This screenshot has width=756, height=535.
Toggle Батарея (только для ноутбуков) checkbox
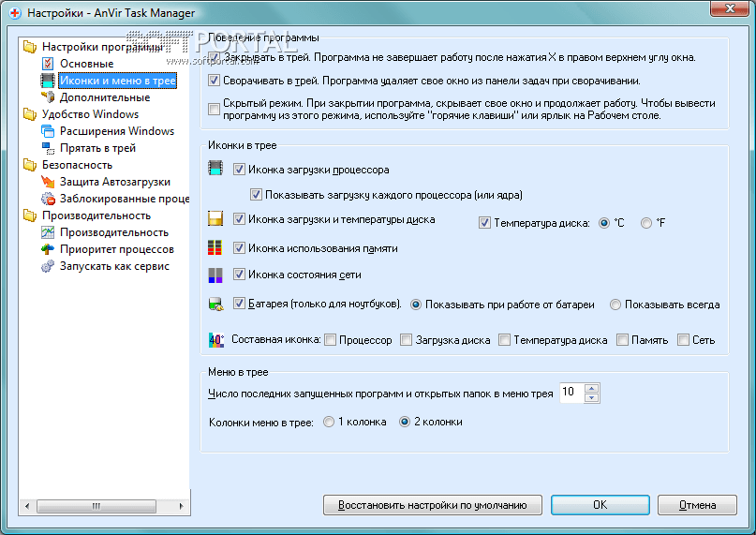[239, 304]
